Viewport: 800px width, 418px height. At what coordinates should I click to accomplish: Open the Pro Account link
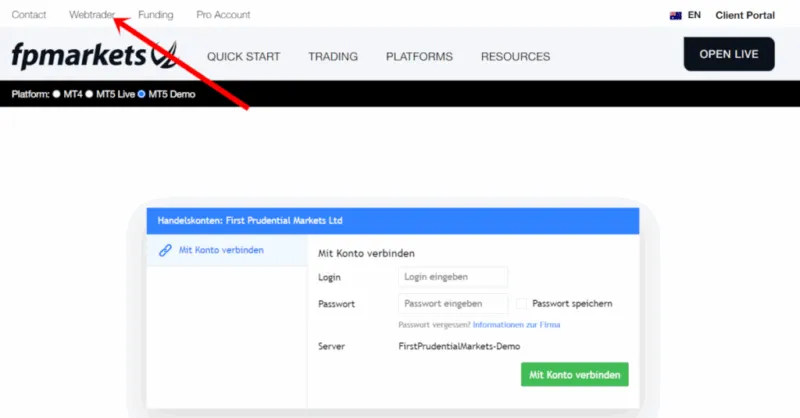(x=223, y=15)
